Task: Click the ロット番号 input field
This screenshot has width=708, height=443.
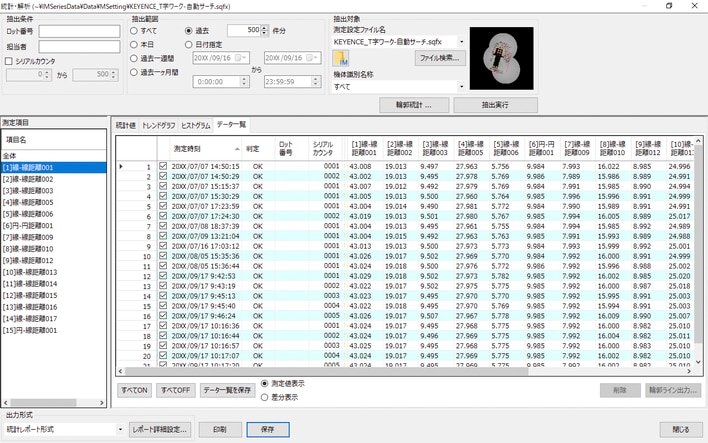Action: 79,31
